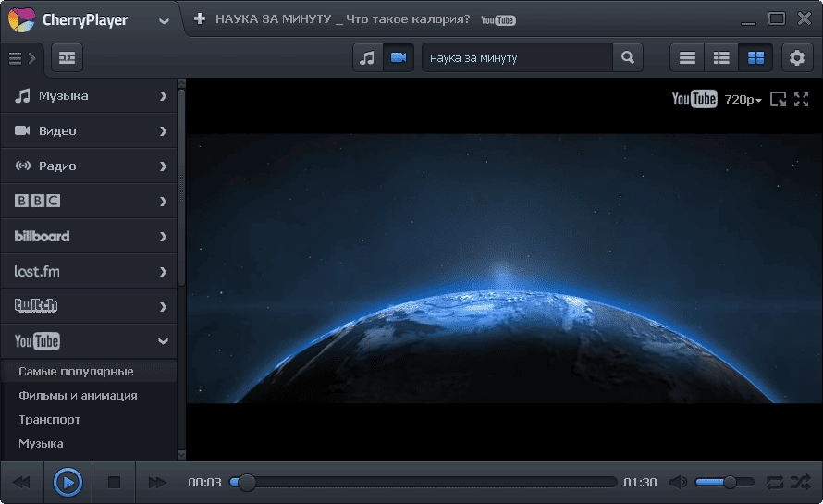Image resolution: width=823 pixels, height=504 pixels.
Task: Mute audio with the speaker icon
Action: coord(678,482)
